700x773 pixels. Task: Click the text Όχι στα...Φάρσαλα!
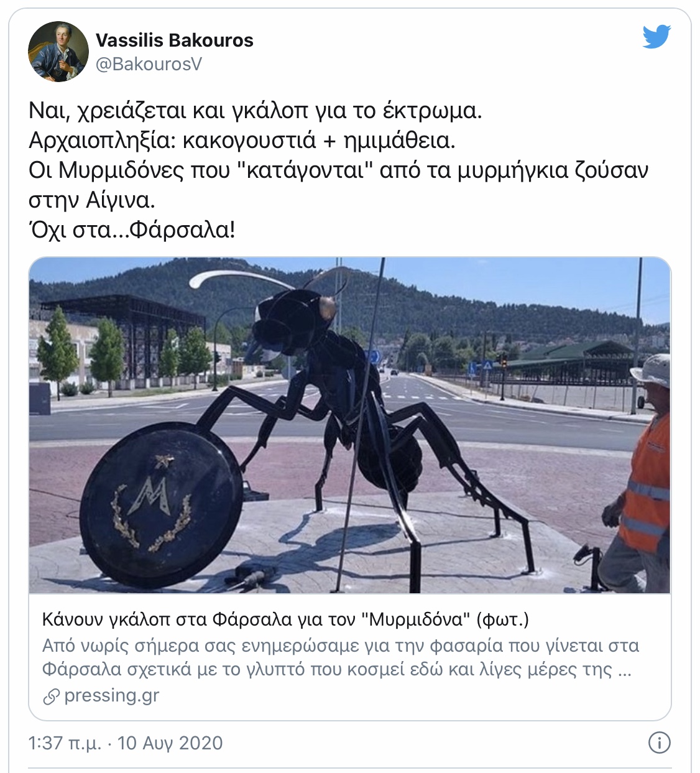click(x=132, y=230)
